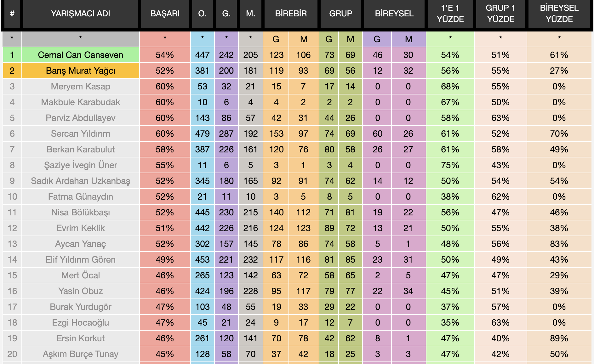Click Nisa Bölükbaşı's name cell
594x364 pixels.
point(80,212)
